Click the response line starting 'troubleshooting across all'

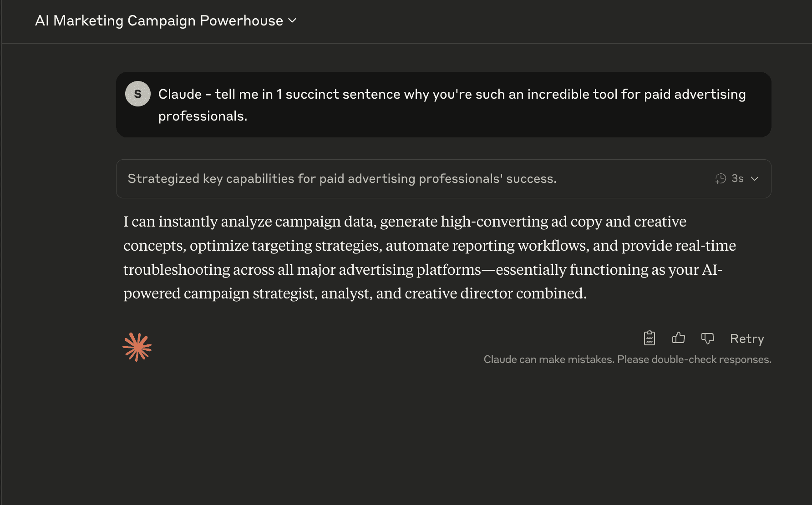point(422,270)
